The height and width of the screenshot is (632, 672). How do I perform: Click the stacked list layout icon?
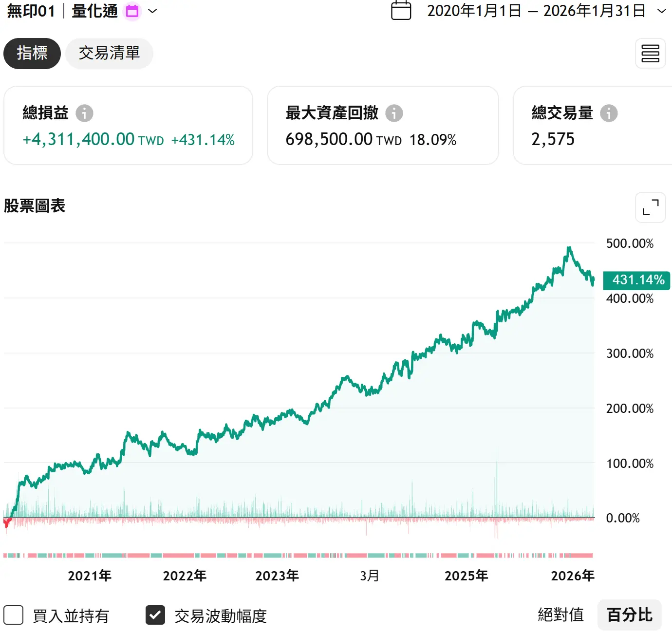pyautogui.click(x=650, y=54)
